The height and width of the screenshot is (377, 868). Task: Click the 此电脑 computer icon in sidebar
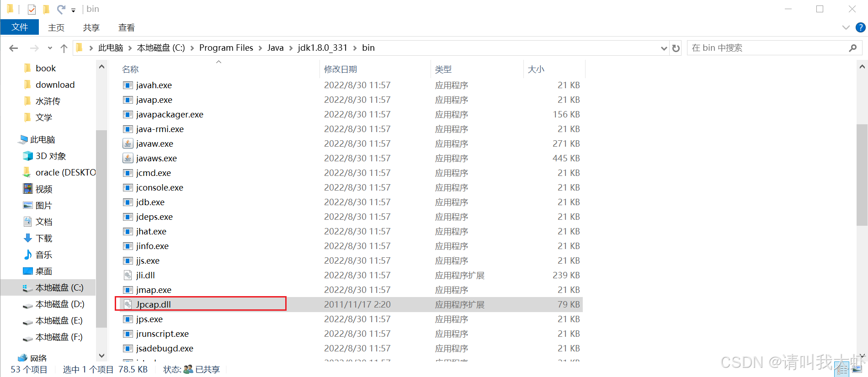click(23, 139)
